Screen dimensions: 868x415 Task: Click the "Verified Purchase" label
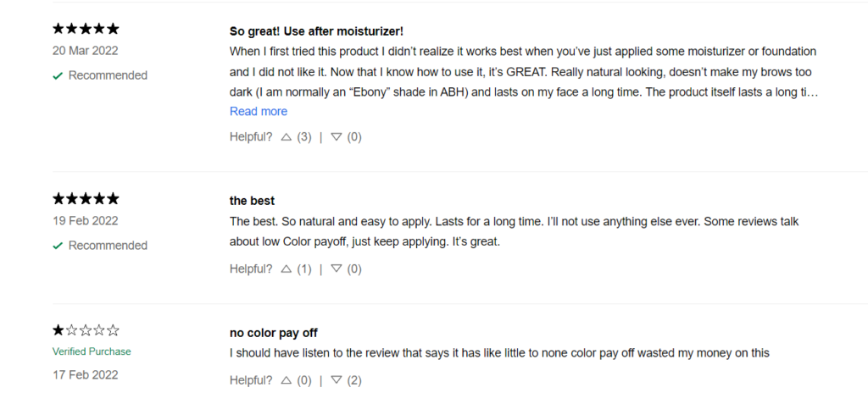[92, 351]
